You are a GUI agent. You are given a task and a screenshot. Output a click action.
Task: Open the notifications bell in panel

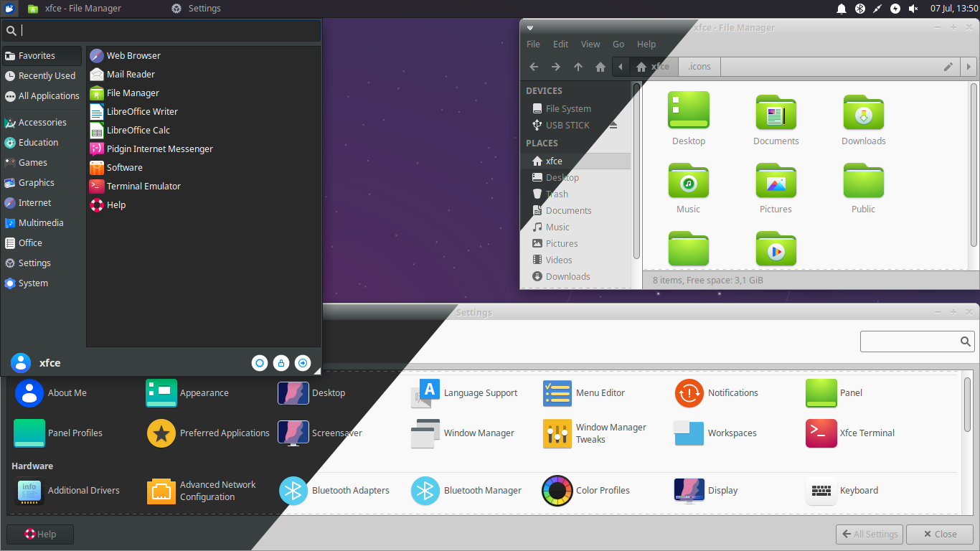coord(842,9)
